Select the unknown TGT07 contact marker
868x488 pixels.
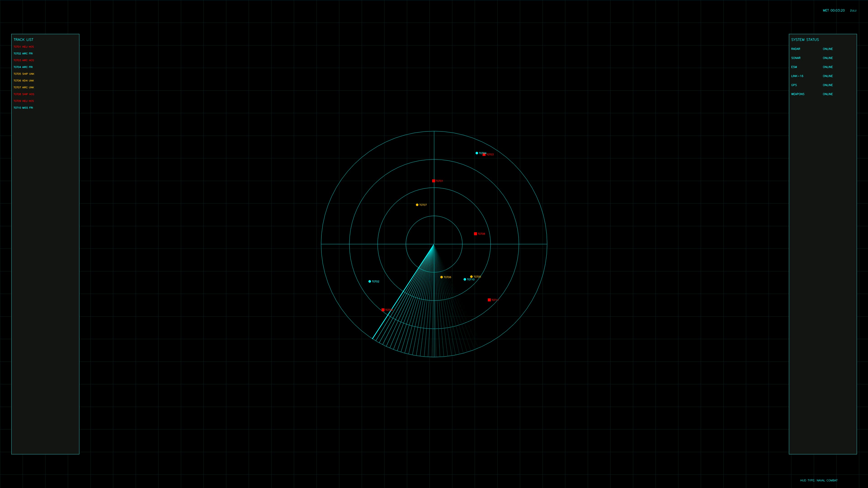coord(417,204)
